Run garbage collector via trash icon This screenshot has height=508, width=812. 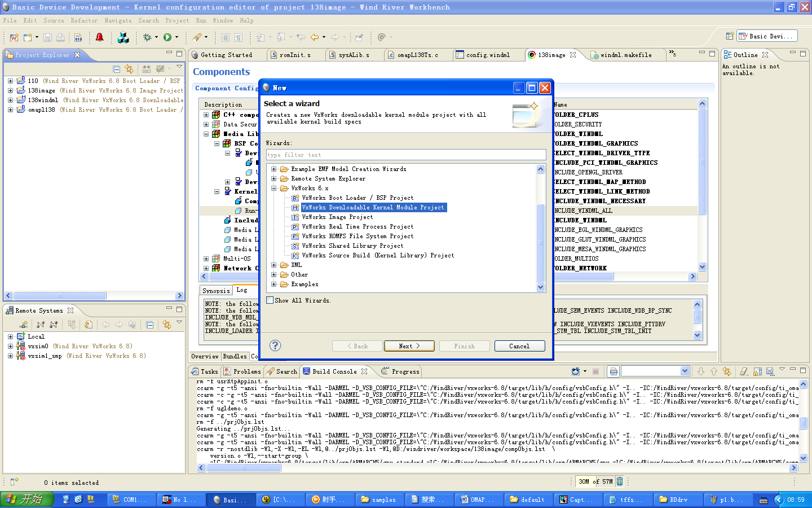click(x=620, y=481)
